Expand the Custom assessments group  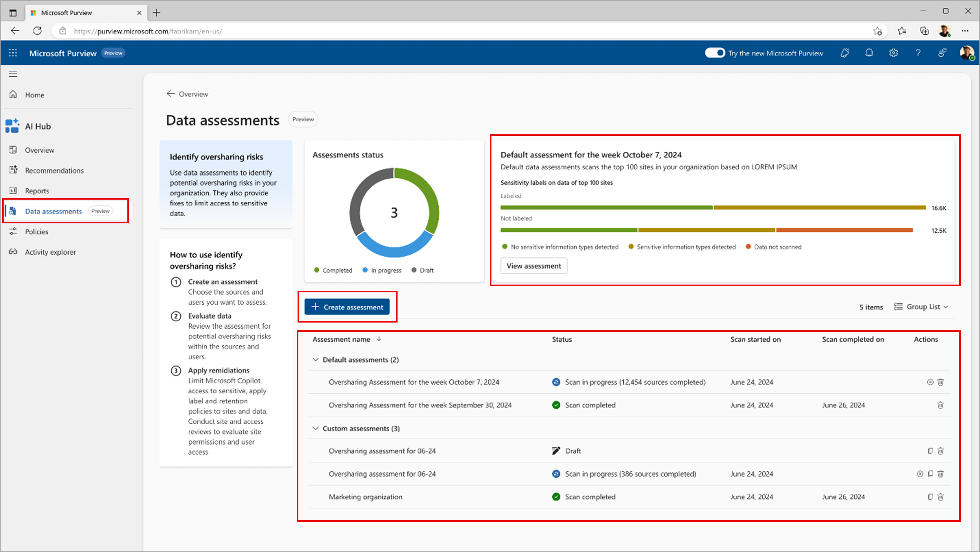pos(316,428)
